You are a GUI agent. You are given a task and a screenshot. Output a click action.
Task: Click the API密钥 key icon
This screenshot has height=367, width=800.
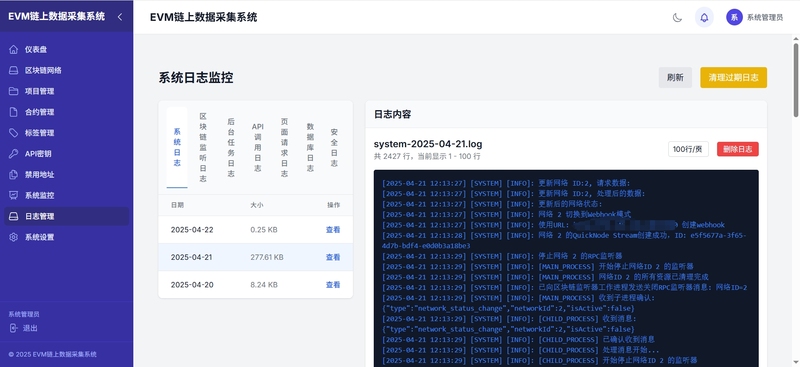14,154
